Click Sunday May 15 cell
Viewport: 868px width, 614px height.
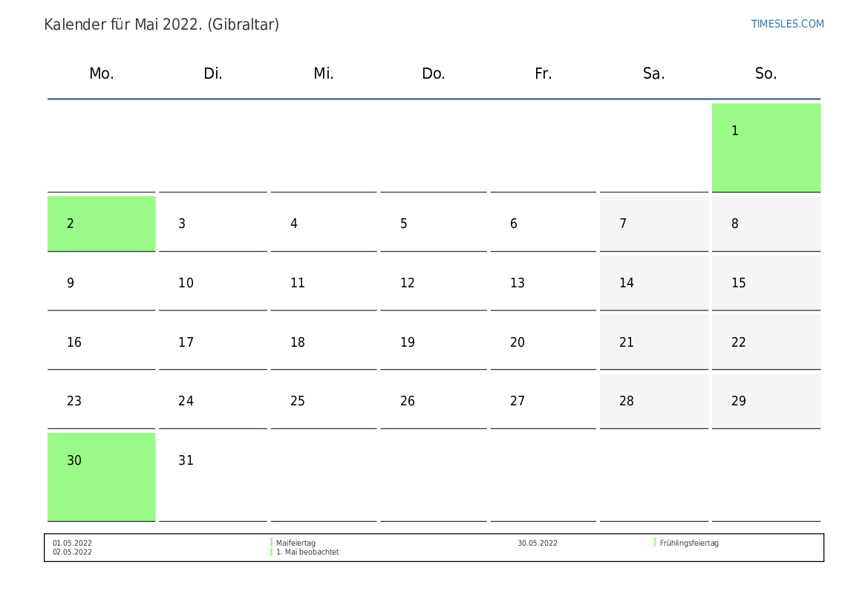(x=766, y=283)
